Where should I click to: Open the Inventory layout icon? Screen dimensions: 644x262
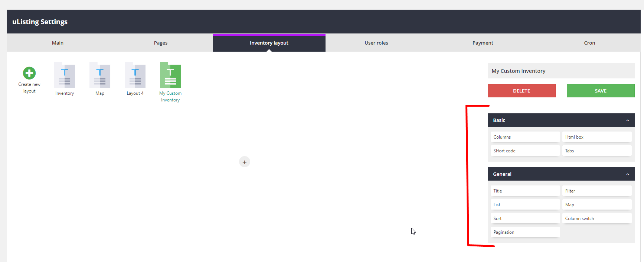click(x=65, y=75)
